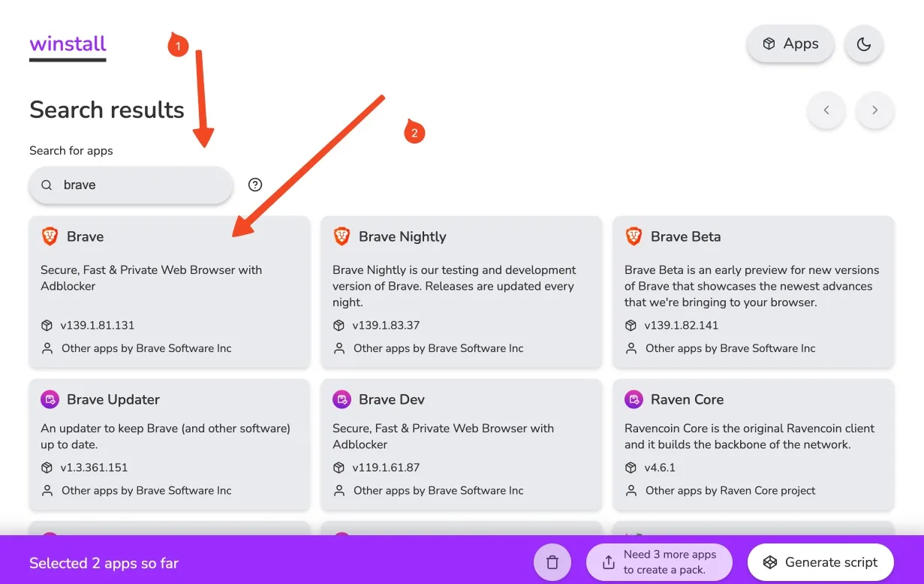Click the winstall logo
The width and height of the screenshot is (924, 584).
(68, 44)
